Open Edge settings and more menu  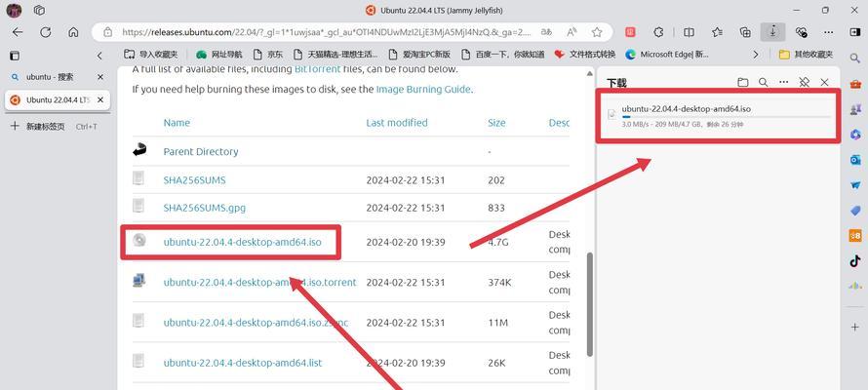(829, 32)
